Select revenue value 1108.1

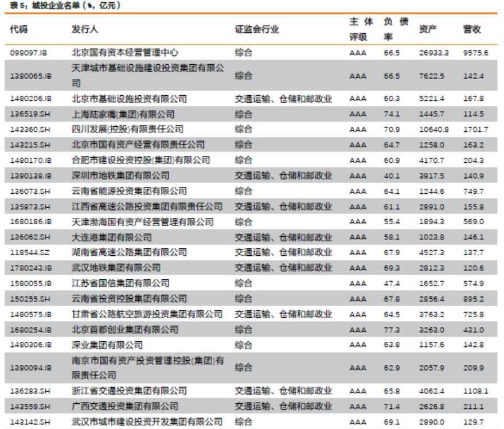[476, 391]
